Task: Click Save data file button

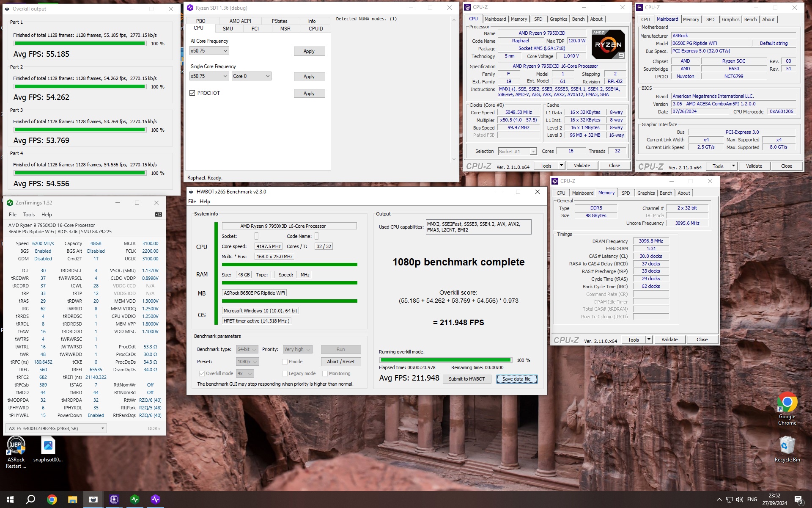Action: click(x=516, y=379)
